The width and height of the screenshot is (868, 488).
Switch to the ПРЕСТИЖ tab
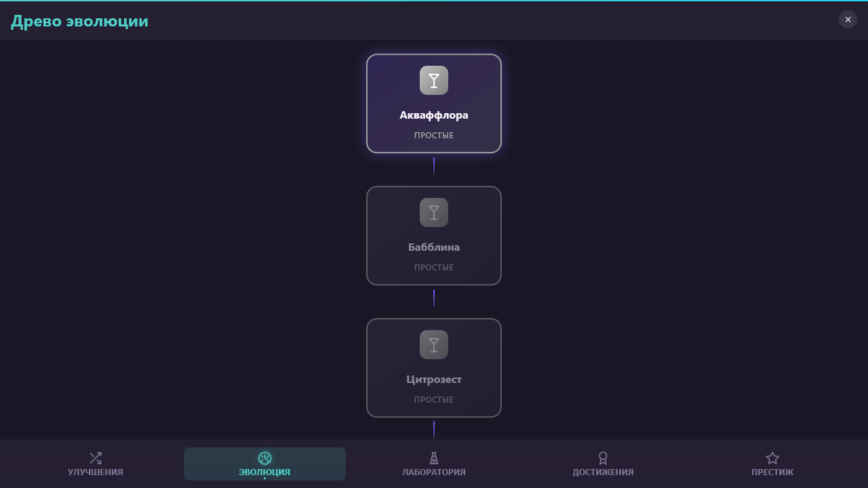772,464
